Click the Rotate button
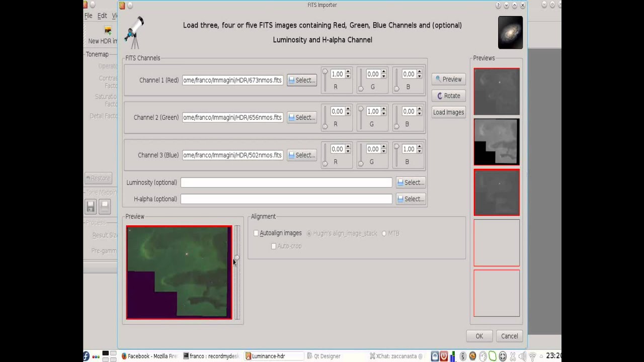 tap(448, 96)
